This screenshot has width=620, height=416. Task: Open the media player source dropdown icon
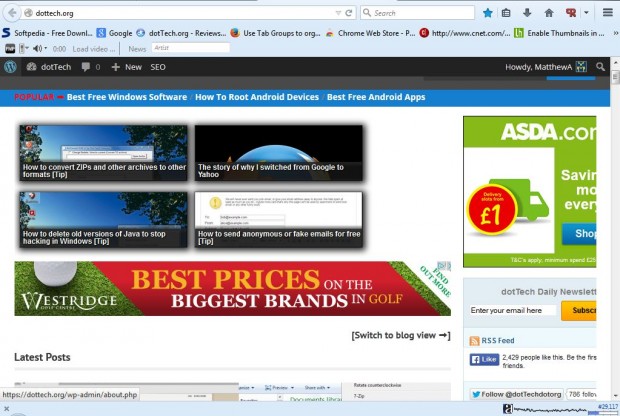pos(24,49)
